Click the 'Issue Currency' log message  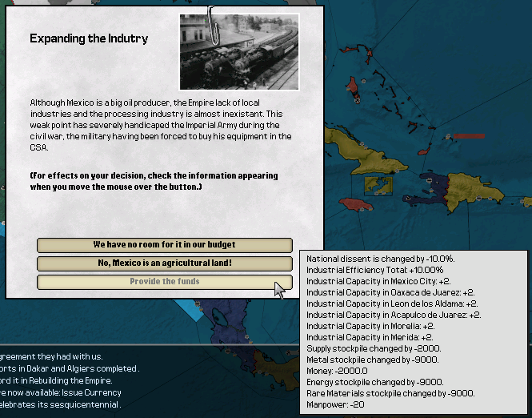tap(60, 392)
